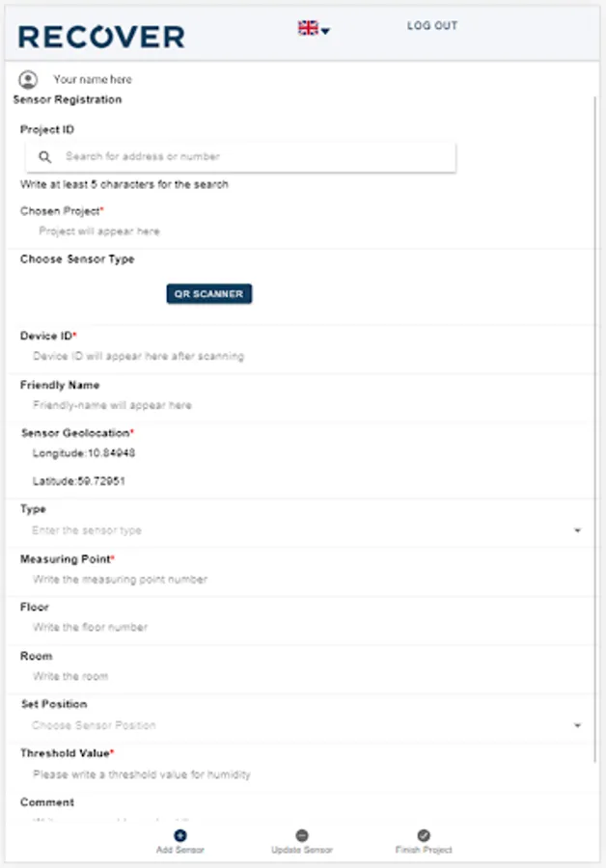The height and width of the screenshot is (868, 606).
Task: Click the Longitude value text
Action: (84, 452)
